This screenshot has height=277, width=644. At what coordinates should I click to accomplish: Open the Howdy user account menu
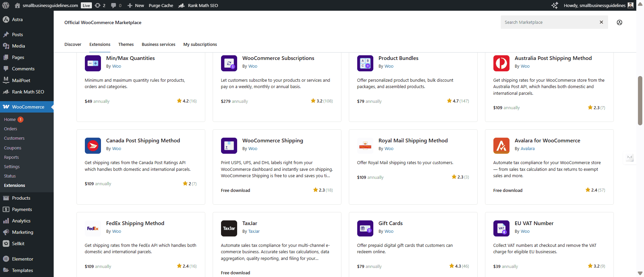(x=598, y=5)
